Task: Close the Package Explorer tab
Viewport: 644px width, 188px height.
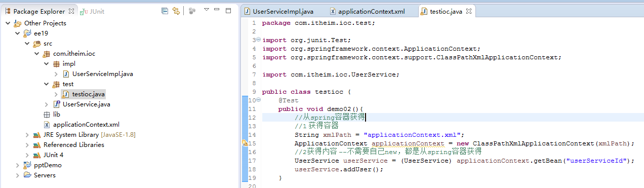Action: point(71,11)
